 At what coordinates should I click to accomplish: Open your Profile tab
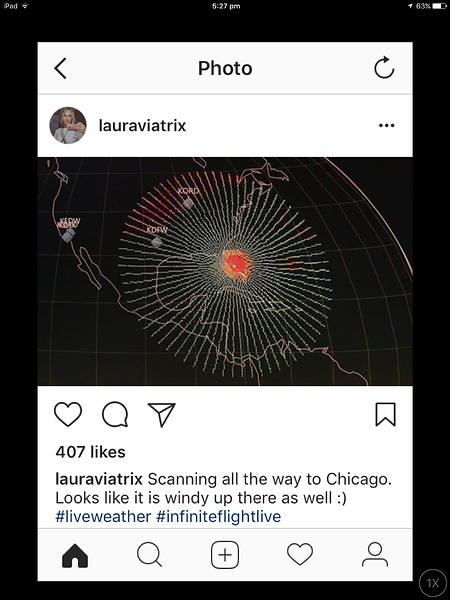(x=375, y=554)
